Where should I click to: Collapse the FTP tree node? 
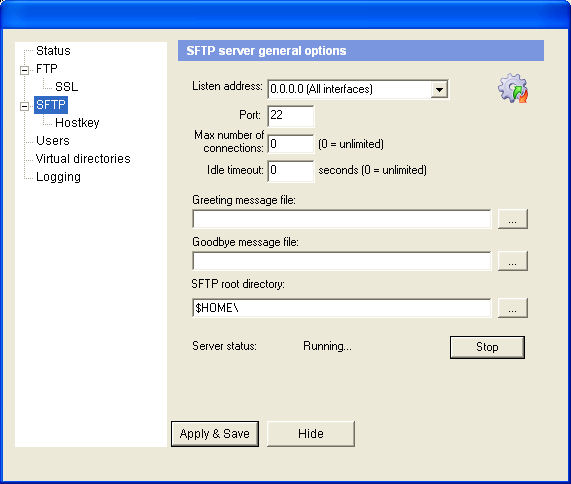click(24, 70)
